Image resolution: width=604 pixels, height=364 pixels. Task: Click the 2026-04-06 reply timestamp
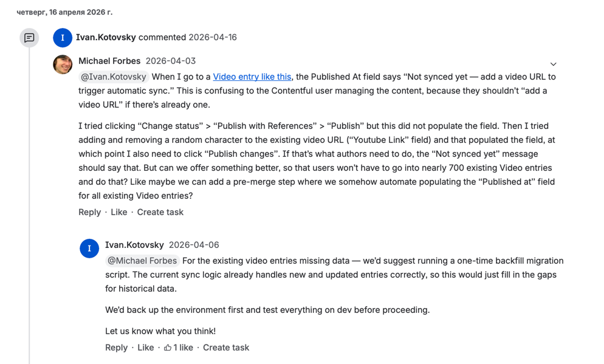194,245
